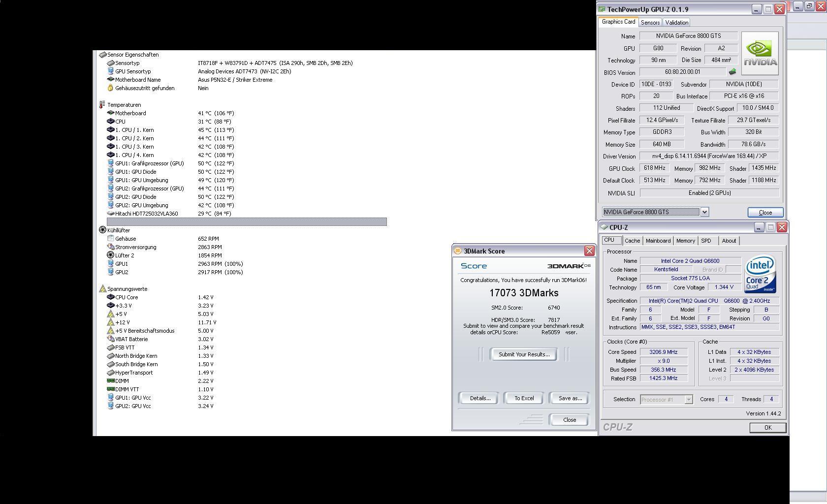Click the Core Speed value 3206.9 MHz
Viewport: 827px width, 504px height.
coord(663,352)
